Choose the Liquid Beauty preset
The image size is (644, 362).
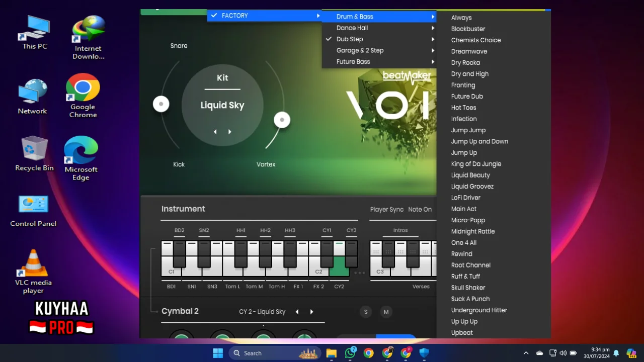point(470,175)
